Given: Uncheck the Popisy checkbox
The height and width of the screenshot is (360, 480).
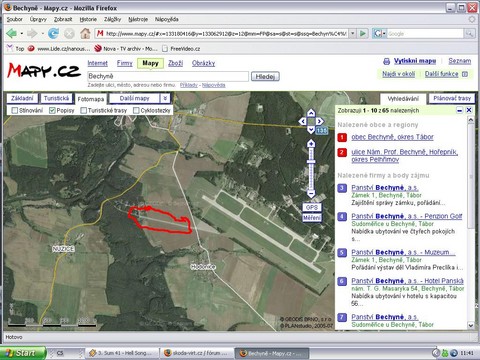Looking at the screenshot, I should coord(52,110).
